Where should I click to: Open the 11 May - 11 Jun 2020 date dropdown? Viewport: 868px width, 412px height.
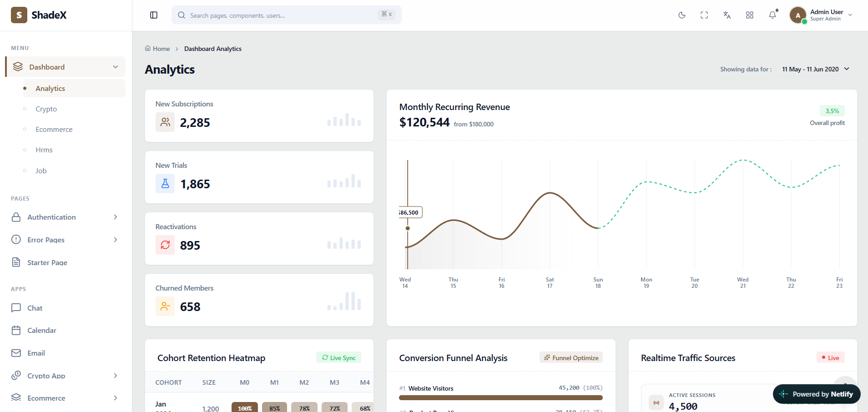[x=816, y=69]
